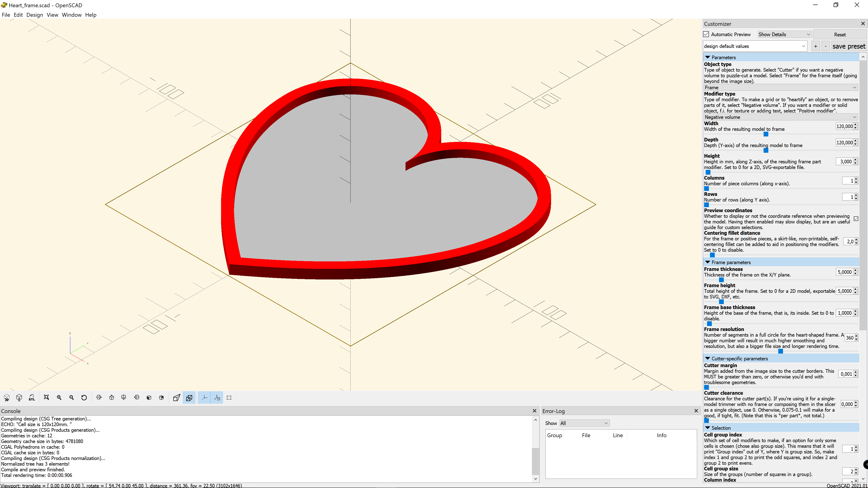Start a Preview of the model
This screenshot has width=868, height=488.
[x=7, y=397]
